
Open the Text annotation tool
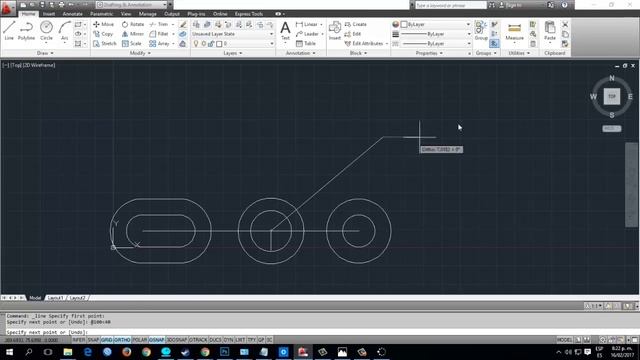tap(285, 31)
